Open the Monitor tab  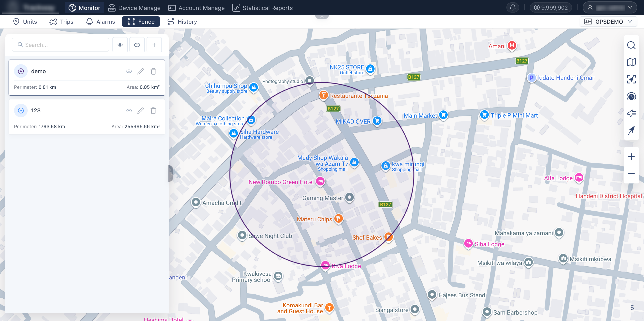pos(85,8)
